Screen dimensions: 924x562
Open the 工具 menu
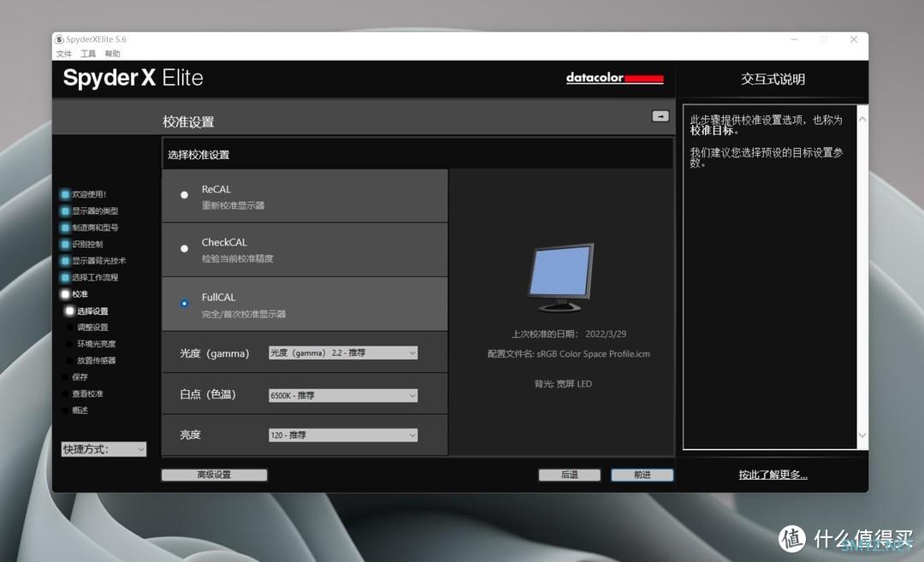[88, 54]
